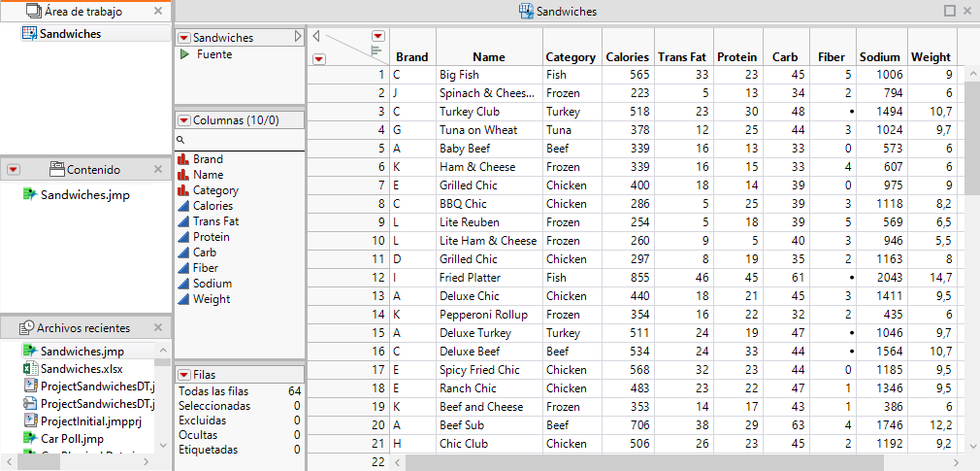Click Todas las filas row count
The height and width of the screenshot is (471, 980).
point(240,391)
